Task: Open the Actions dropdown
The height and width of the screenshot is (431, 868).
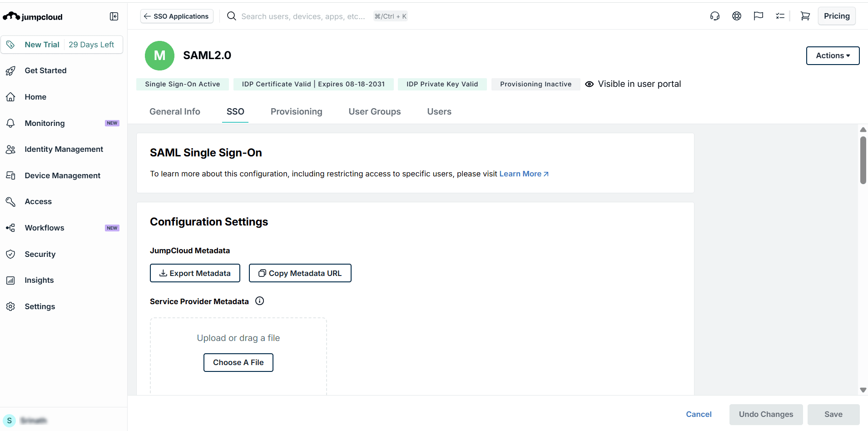Action: 833,55
